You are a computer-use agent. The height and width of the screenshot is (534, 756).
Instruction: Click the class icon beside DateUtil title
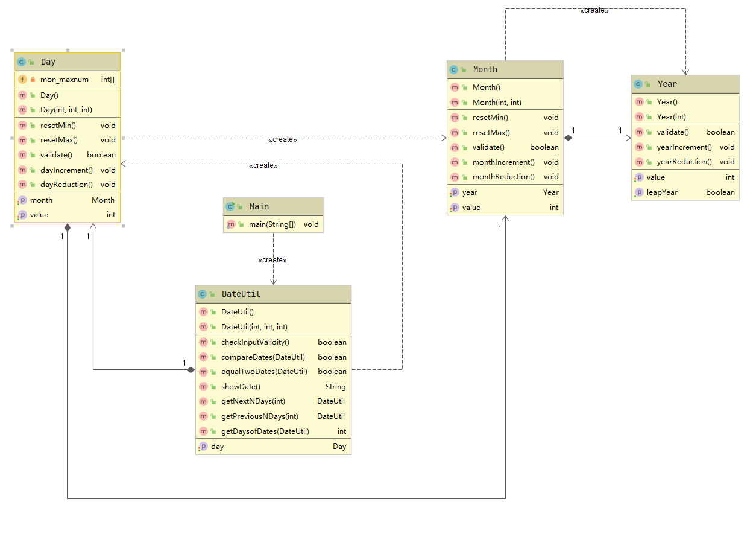(x=203, y=294)
